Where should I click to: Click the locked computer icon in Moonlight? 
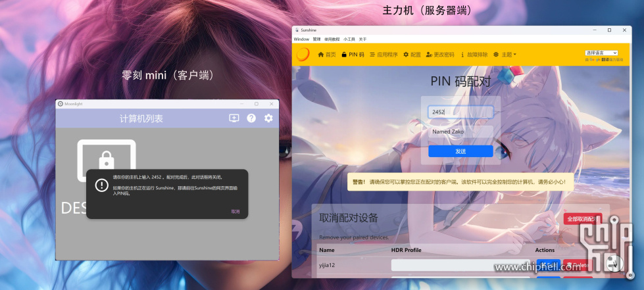107,160
